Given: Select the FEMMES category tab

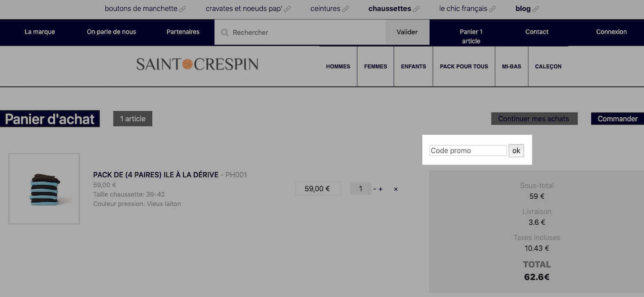Looking at the screenshot, I should click(376, 66).
